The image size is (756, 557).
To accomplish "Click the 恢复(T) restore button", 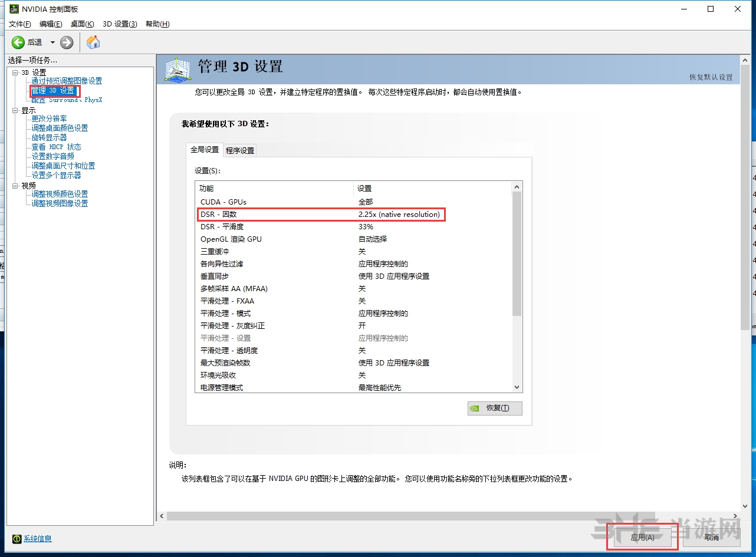I will click(495, 408).
